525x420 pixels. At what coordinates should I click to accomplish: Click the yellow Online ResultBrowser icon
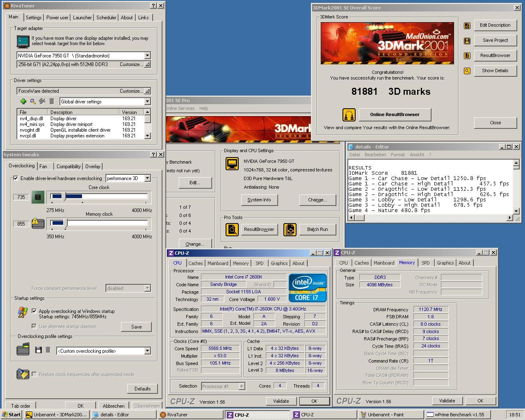[x=349, y=114]
